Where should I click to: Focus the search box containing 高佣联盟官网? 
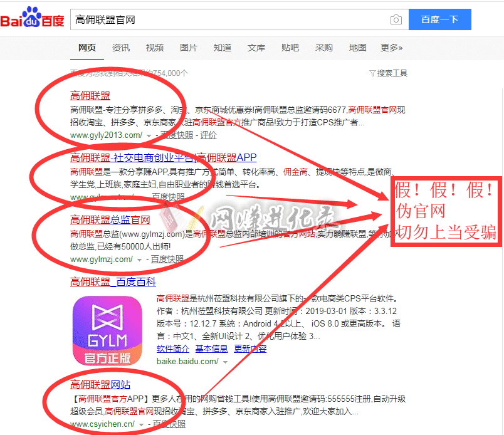point(239,19)
